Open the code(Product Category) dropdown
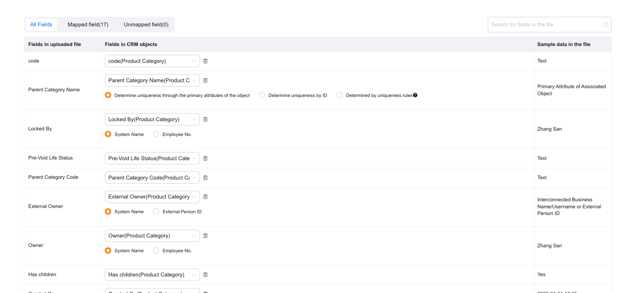The image size is (644, 293). point(152,61)
